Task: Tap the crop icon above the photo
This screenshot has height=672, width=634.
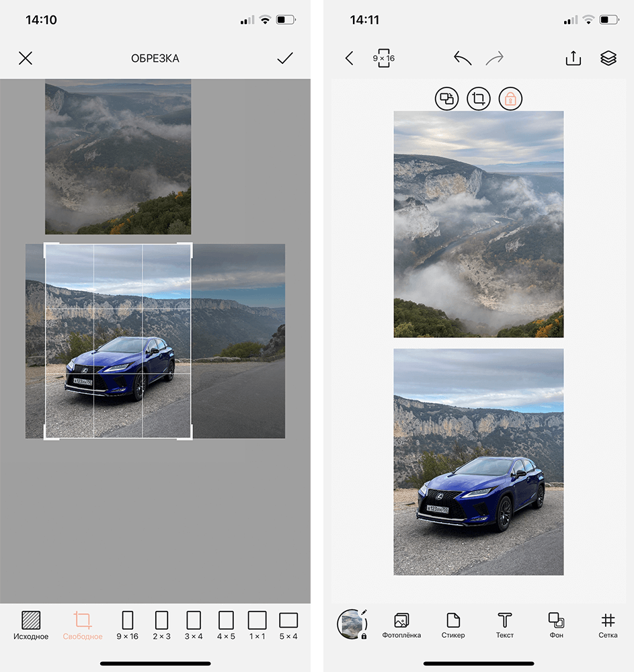Action: pyautogui.click(x=478, y=99)
